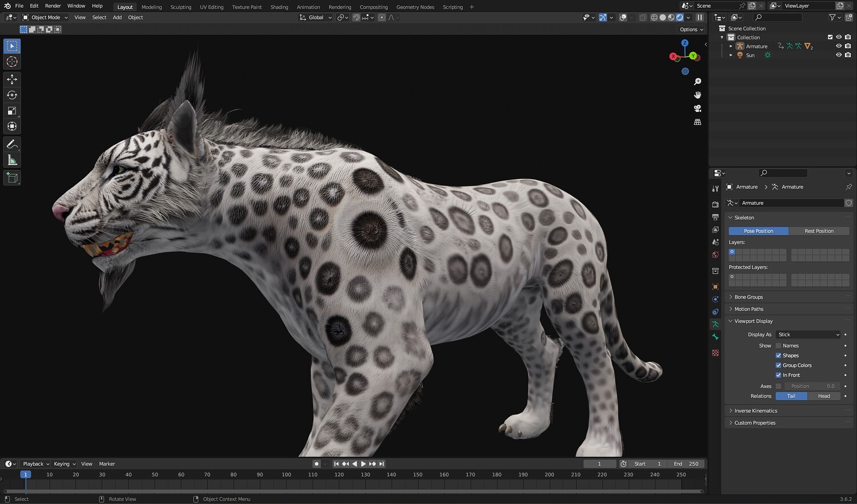Hide the Sun object with its eye icon
The image size is (857, 504).
tap(839, 55)
